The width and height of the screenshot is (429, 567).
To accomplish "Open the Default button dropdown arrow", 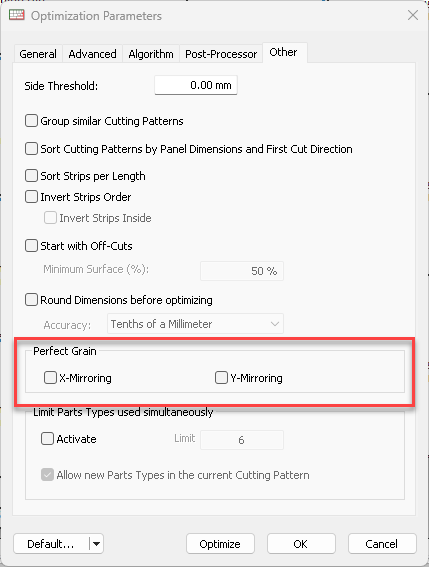I will 96,543.
